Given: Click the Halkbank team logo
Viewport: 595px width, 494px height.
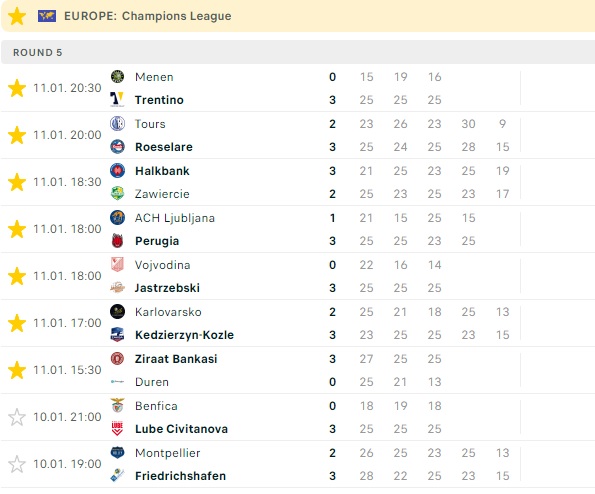Looking at the screenshot, I should point(117,171).
